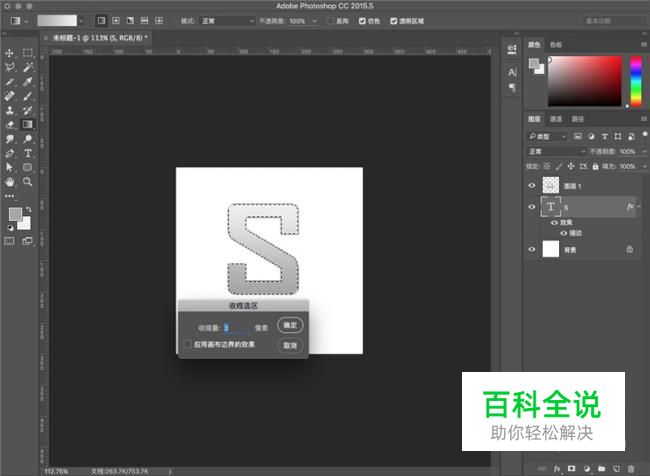Select the Crop tool

pyautogui.click(x=9, y=82)
